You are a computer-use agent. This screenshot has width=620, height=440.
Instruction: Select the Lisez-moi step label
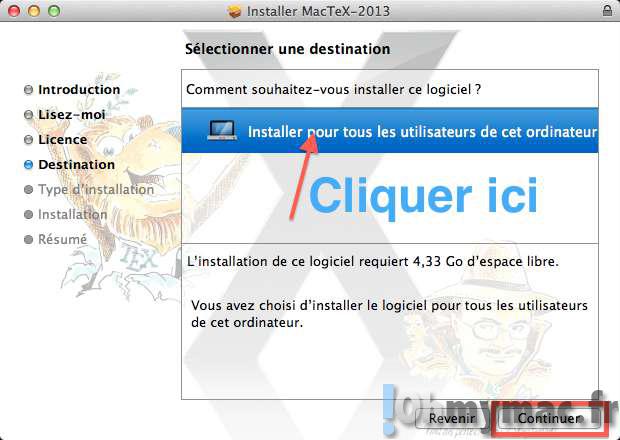[72, 115]
